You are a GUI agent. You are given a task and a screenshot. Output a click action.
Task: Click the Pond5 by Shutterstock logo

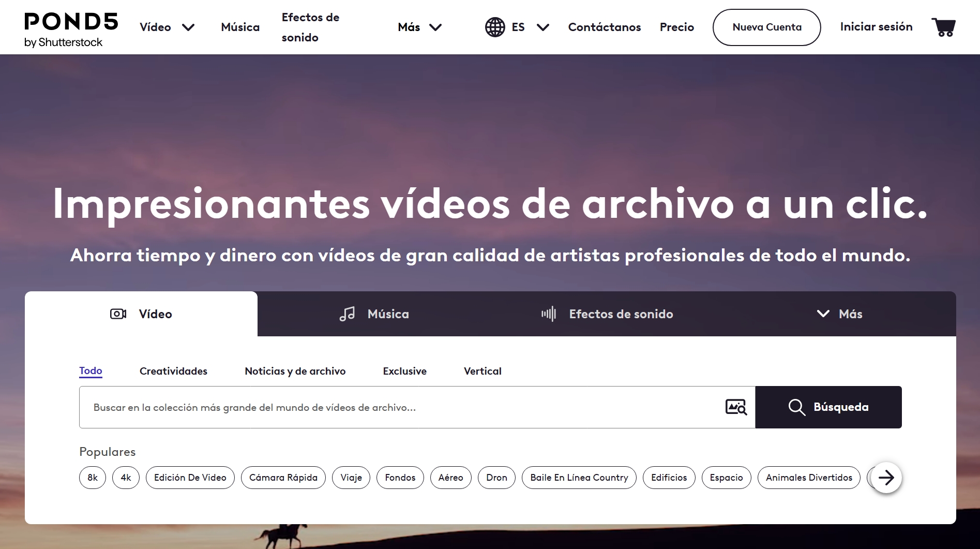(x=71, y=29)
